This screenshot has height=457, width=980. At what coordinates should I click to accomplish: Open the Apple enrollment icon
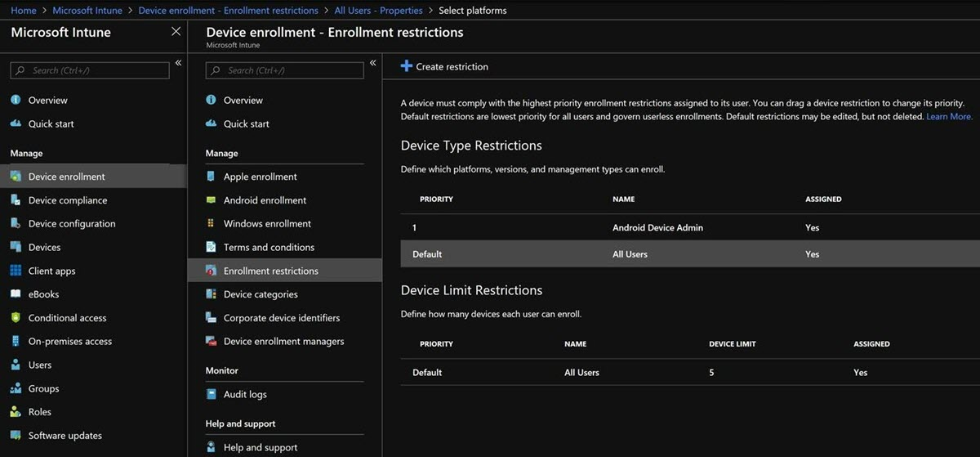point(211,177)
